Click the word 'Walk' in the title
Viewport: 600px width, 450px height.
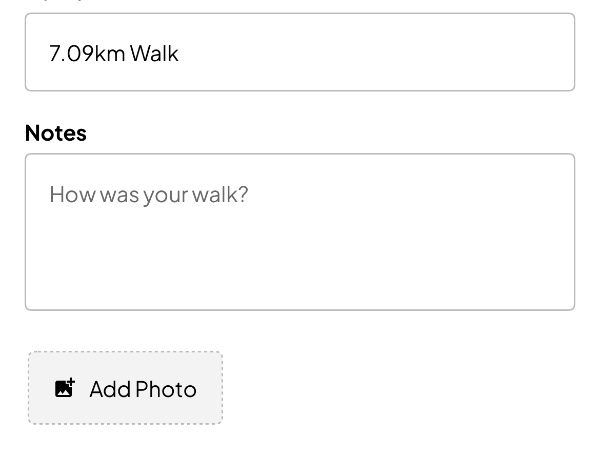(x=154, y=53)
